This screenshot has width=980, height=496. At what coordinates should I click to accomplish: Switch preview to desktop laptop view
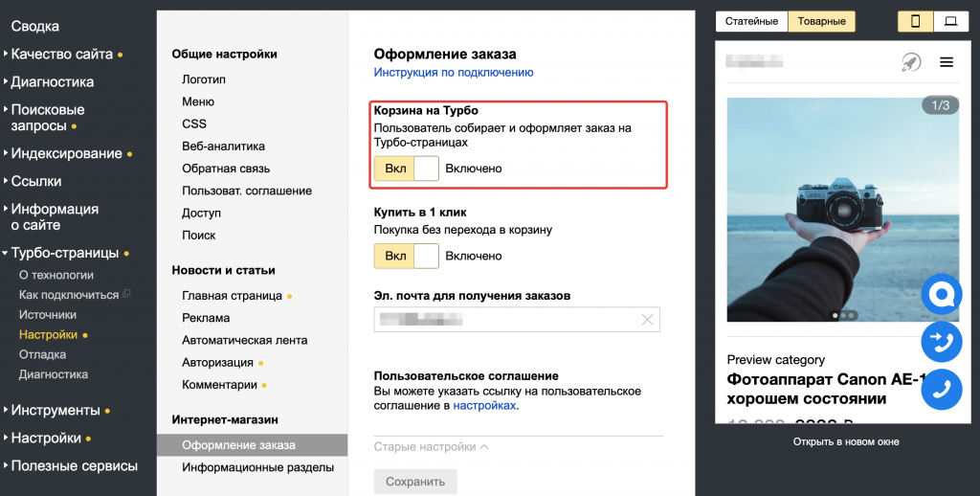click(950, 21)
